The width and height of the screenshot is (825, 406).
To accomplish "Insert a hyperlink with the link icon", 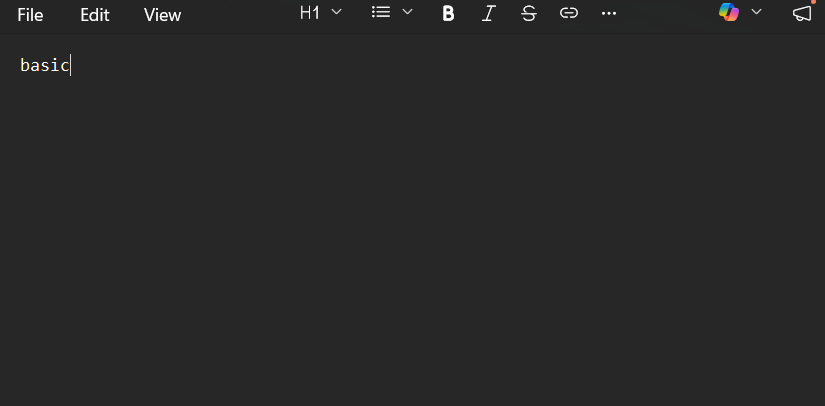I will tap(569, 13).
